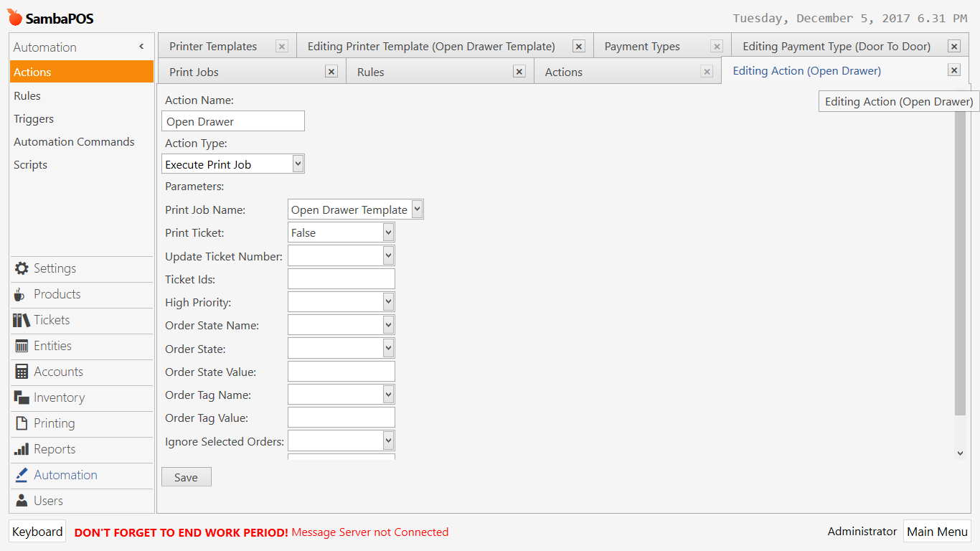Open Tickets section books icon
980x551 pixels.
click(x=22, y=320)
